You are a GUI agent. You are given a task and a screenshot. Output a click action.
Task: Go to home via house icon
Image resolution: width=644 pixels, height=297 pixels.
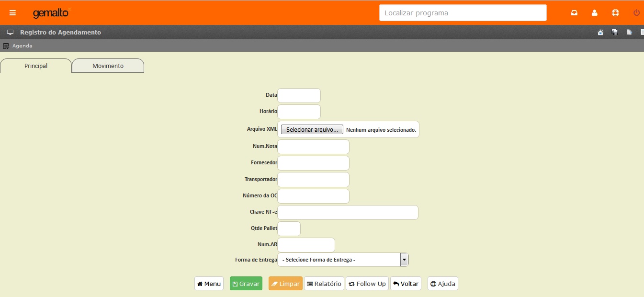[x=600, y=33]
